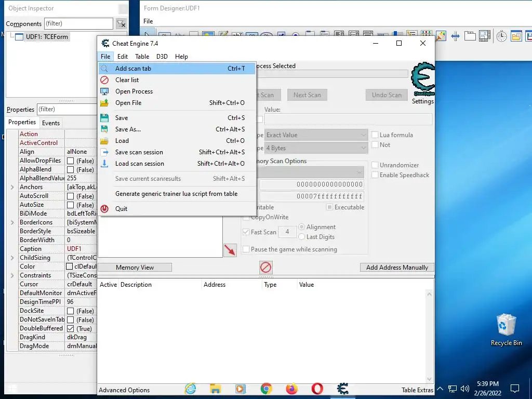Viewport: 532px width, 399px height.
Task: Expand the BorderIcons property
Action: coord(12,222)
